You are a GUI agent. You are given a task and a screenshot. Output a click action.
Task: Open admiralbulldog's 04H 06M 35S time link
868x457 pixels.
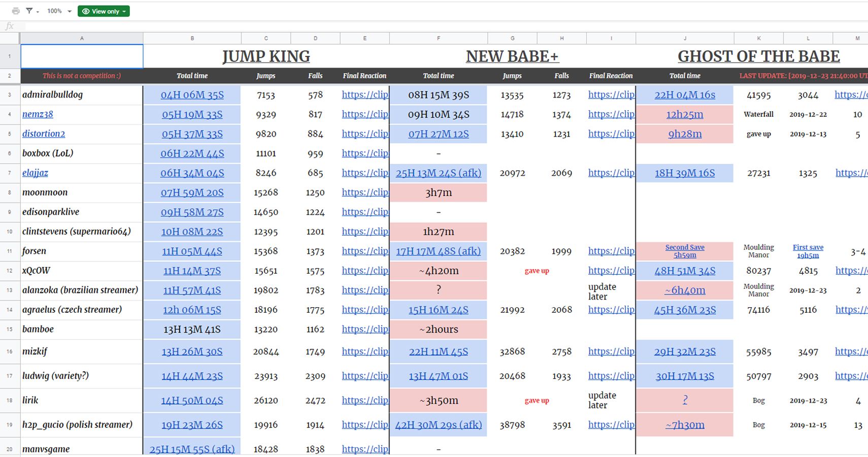click(192, 95)
